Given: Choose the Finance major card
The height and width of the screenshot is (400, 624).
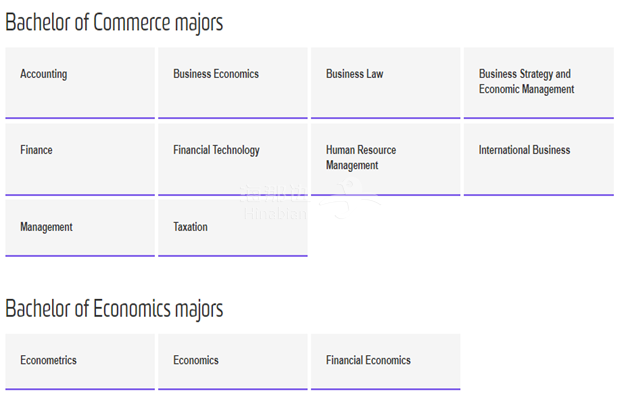Looking at the screenshot, I should point(80,158).
